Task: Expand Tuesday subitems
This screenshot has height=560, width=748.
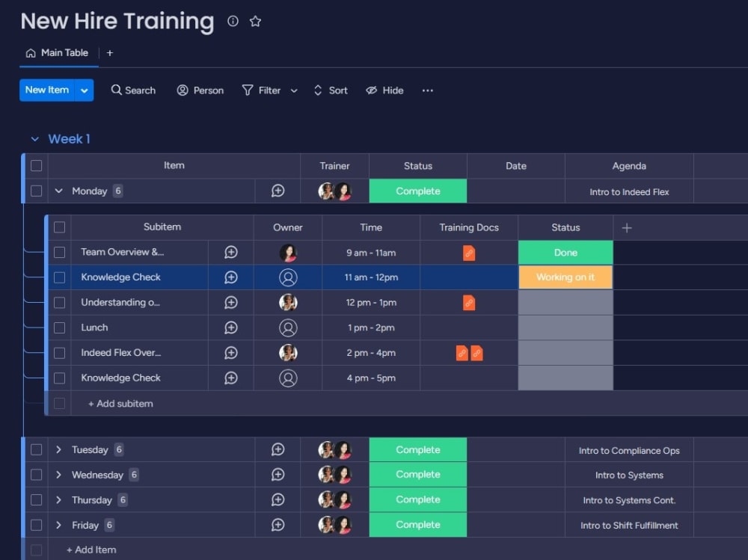Action: 58,449
